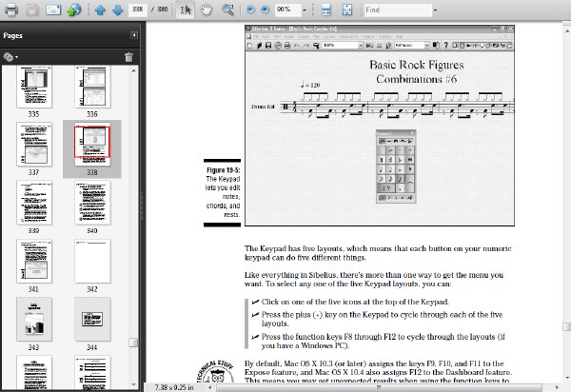Viewport: 571px width, 392px height.
Task: Click the thumbnail panel scrollbar thumb
Action: click(x=133, y=343)
